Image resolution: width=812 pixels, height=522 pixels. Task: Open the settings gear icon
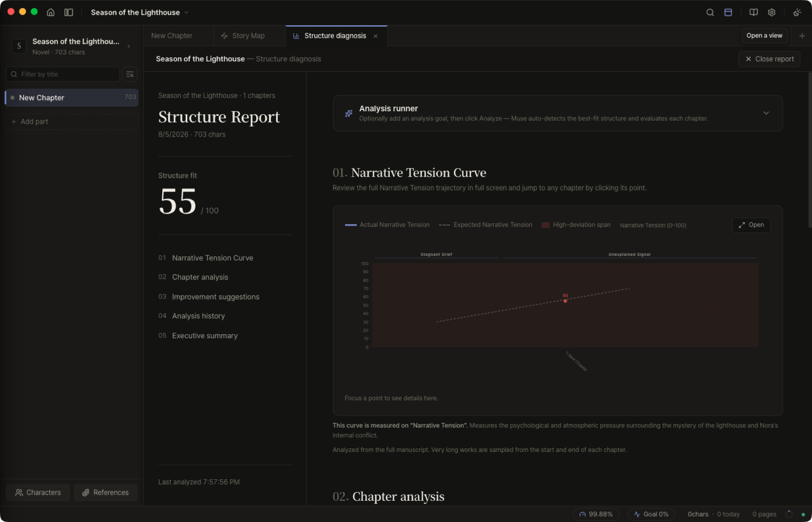pyautogui.click(x=771, y=12)
